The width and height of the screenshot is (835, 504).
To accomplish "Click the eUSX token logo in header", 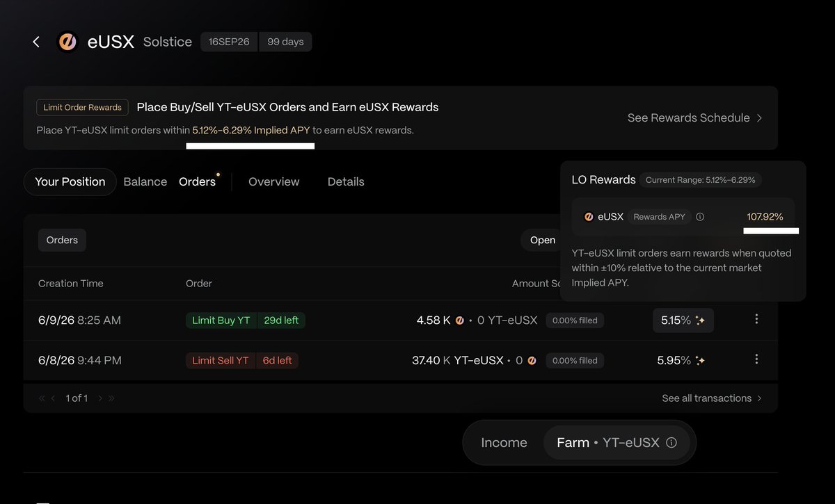I will click(x=67, y=42).
